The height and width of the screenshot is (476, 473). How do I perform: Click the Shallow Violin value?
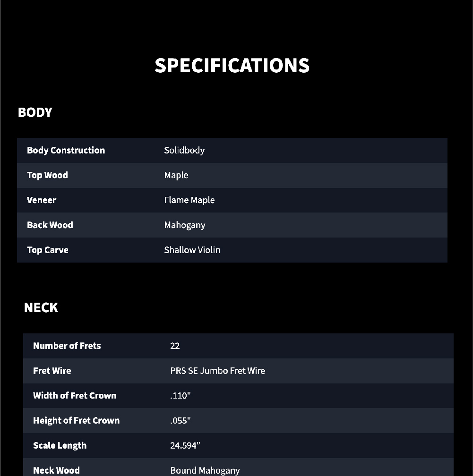pos(192,250)
